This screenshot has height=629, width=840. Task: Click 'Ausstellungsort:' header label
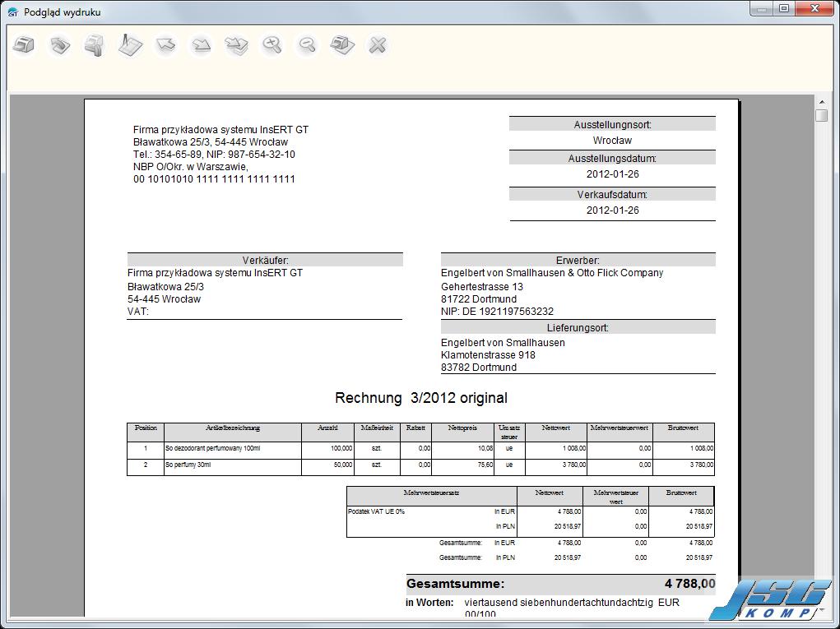[612, 125]
